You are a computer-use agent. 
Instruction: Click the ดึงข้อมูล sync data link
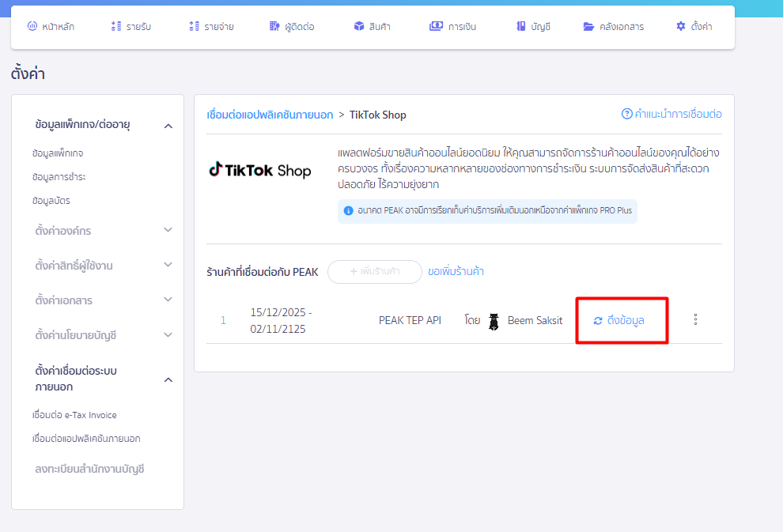pyautogui.click(x=618, y=320)
